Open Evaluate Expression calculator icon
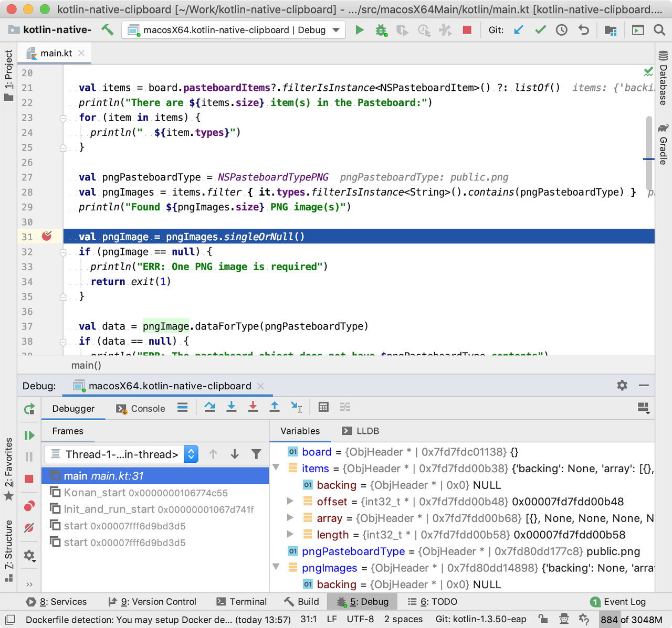Screen dimensions: 672x628 tap(323, 407)
